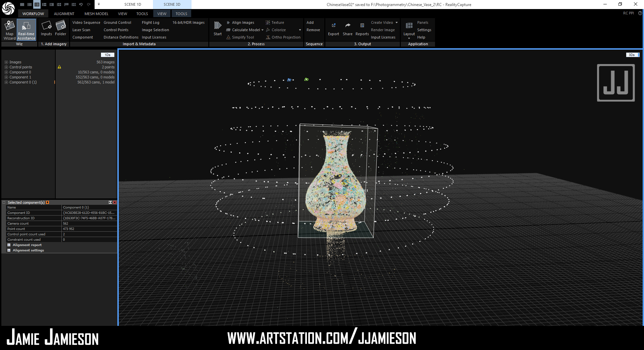The height and width of the screenshot is (350, 644).
Task: Expand the Alignment report section
Action: pos(9,245)
